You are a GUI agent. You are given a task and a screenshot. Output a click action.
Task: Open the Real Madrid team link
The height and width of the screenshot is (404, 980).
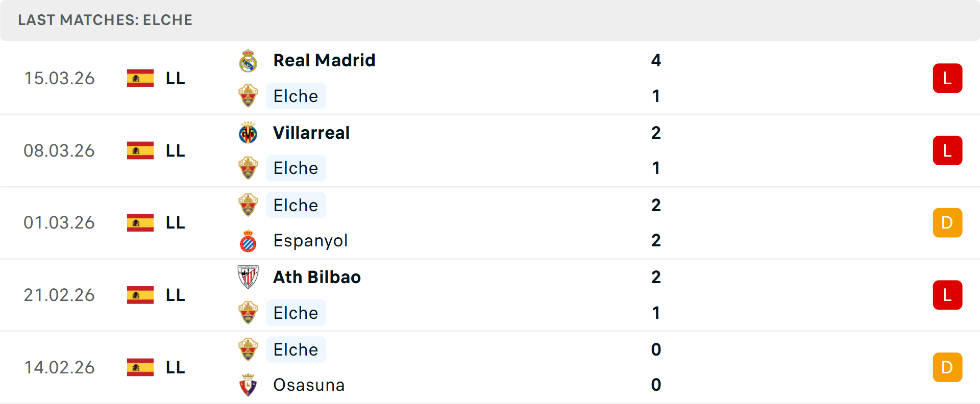tap(324, 60)
